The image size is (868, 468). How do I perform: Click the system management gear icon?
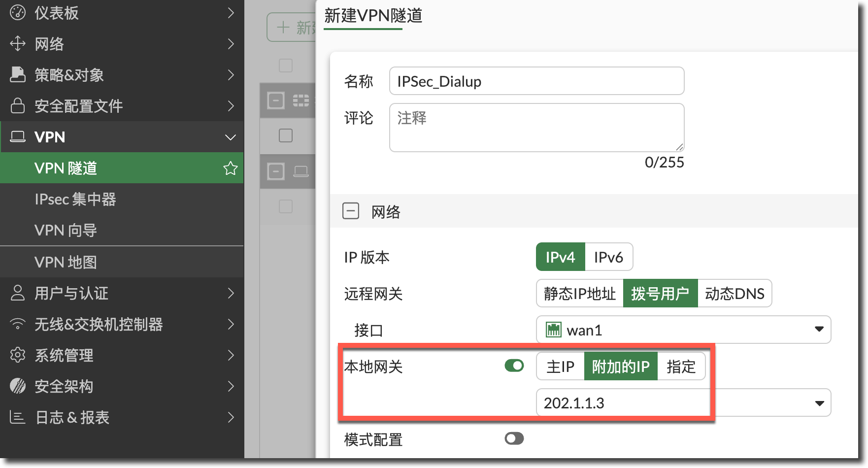coord(18,355)
